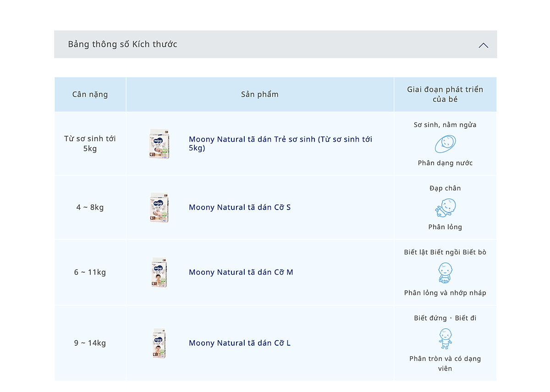Click the Phân dạng nước text
Image resolution: width=550 pixels, height=392 pixels.
pyautogui.click(x=445, y=163)
